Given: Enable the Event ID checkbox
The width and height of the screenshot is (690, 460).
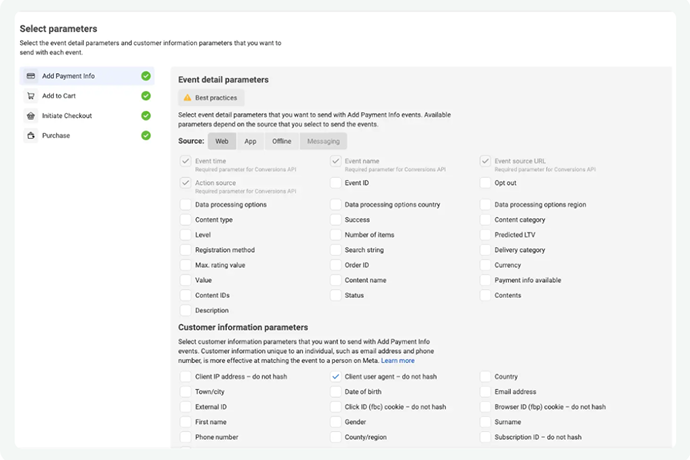Looking at the screenshot, I should point(336,184).
